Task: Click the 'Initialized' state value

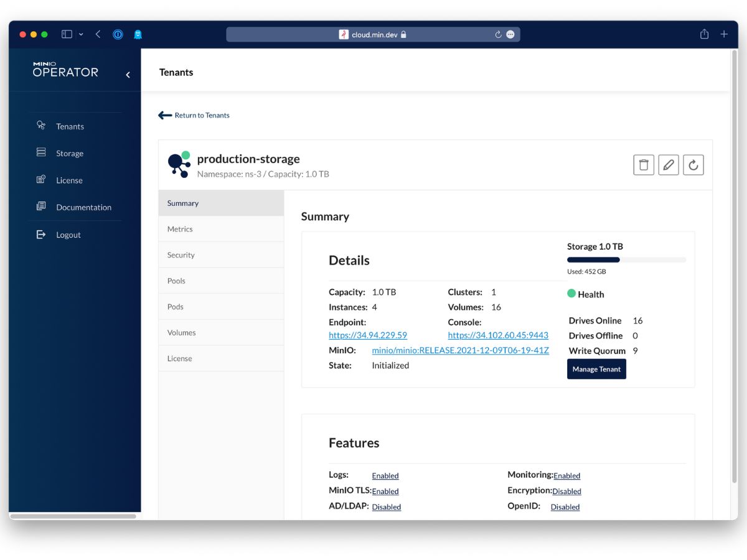Action: [x=390, y=365]
